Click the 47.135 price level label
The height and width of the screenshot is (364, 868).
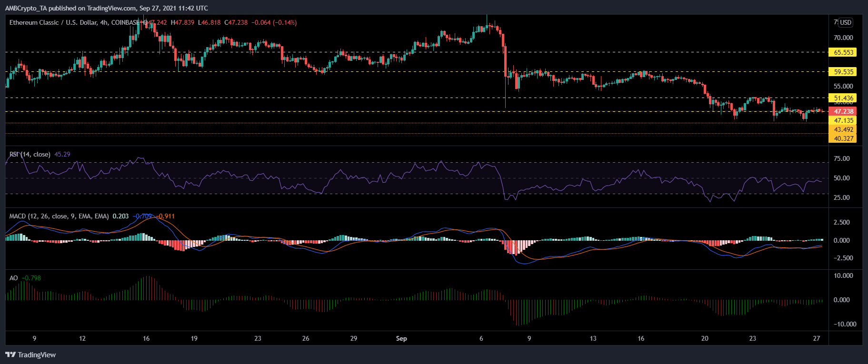point(843,120)
